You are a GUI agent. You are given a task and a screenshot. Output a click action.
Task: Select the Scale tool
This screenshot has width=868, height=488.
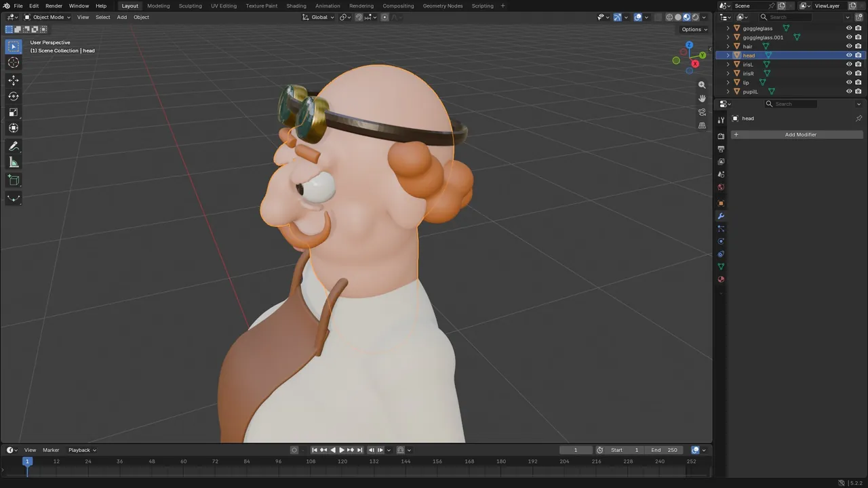coord(14,112)
